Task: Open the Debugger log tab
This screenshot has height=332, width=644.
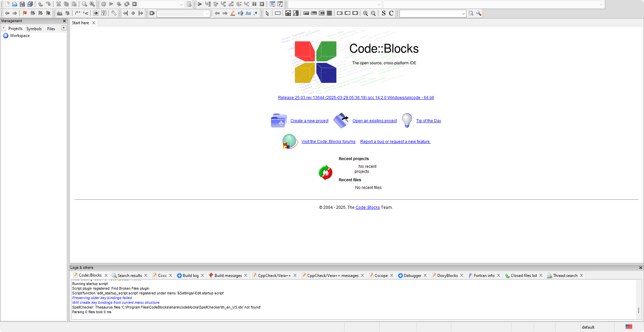Action: 413,275
